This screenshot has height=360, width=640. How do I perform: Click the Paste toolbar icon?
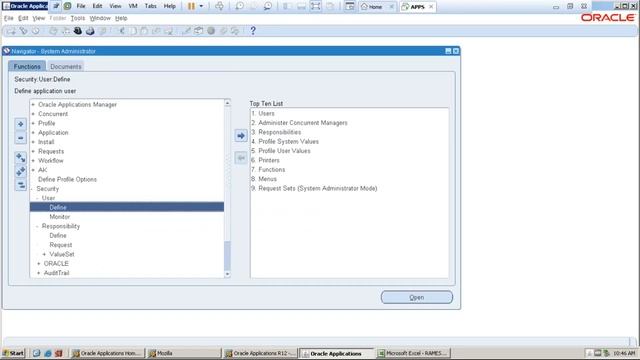click(x=144, y=31)
